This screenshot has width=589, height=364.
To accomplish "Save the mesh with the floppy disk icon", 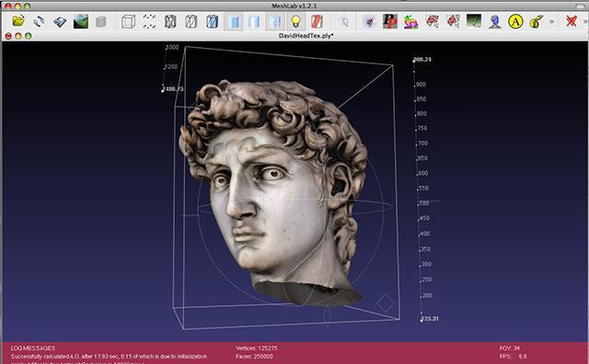I will coord(60,22).
